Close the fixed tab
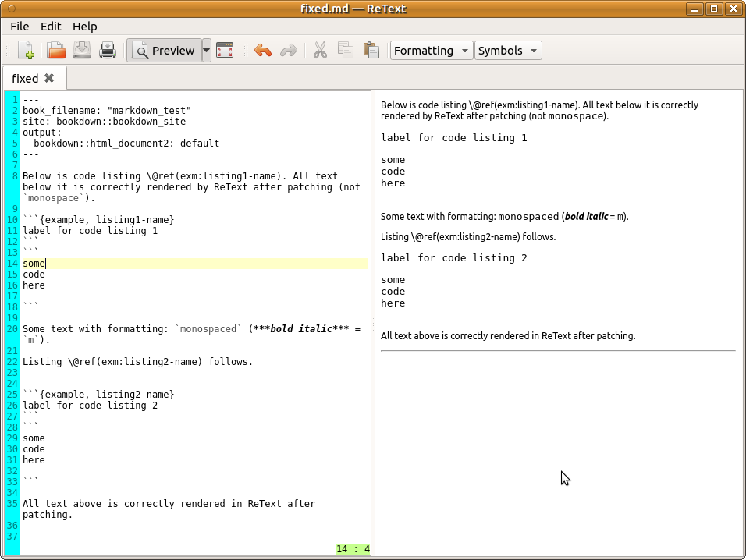Screen dimensions: 746x560 point(48,78)
